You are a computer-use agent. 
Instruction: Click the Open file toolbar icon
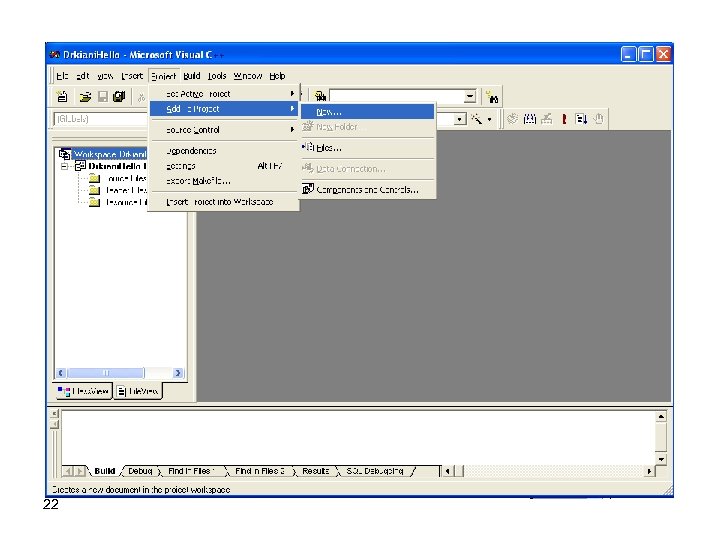click(x=85, y=97)
